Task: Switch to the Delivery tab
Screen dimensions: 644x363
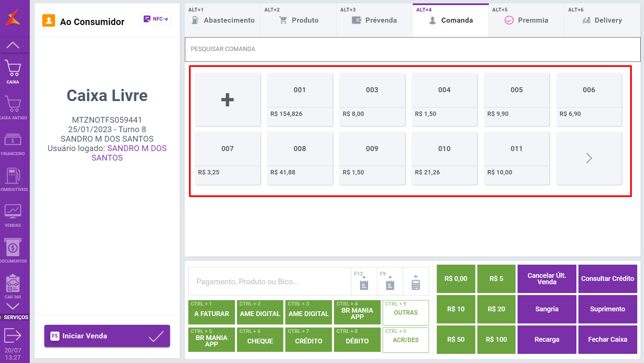Action: [x=602, y=20]
